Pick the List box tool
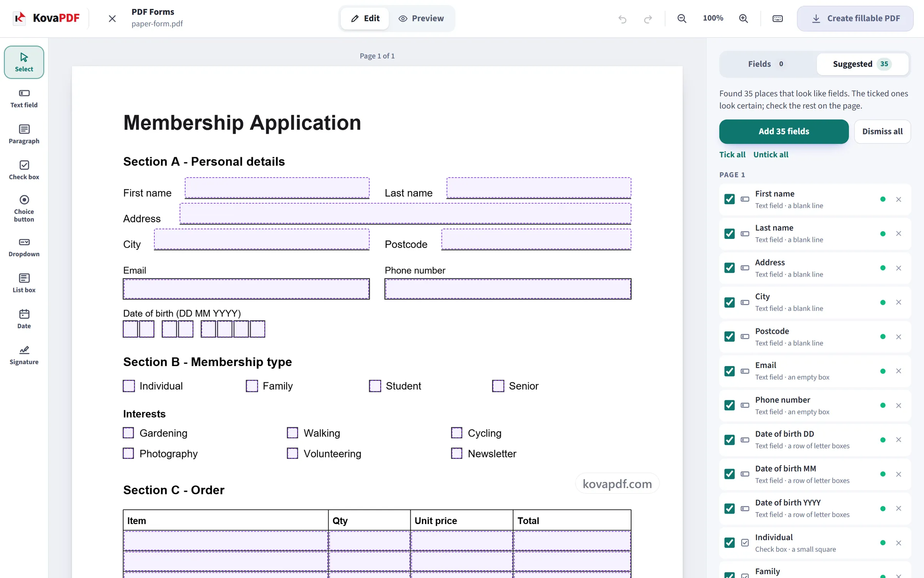Screen dimensions: 924x578 point(24,283)
